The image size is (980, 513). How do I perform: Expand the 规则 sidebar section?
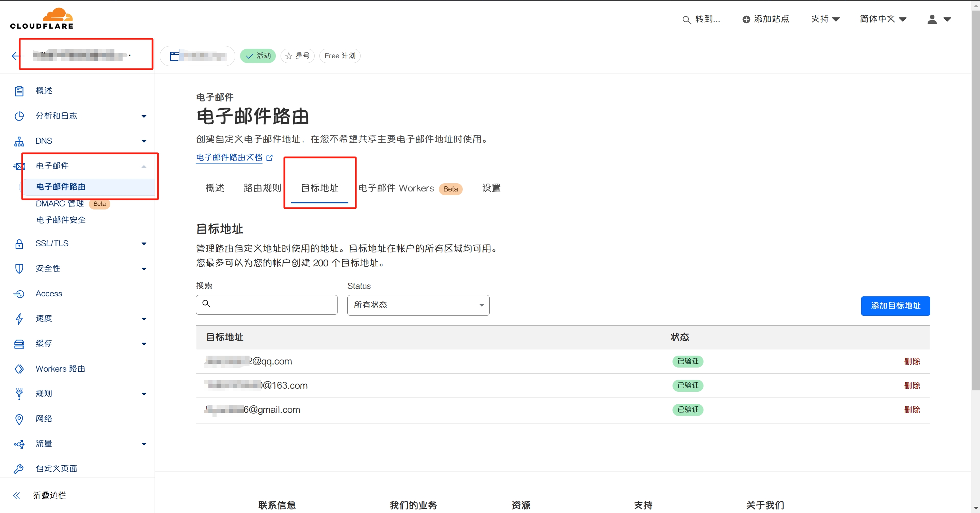click(x=144, y=394)
